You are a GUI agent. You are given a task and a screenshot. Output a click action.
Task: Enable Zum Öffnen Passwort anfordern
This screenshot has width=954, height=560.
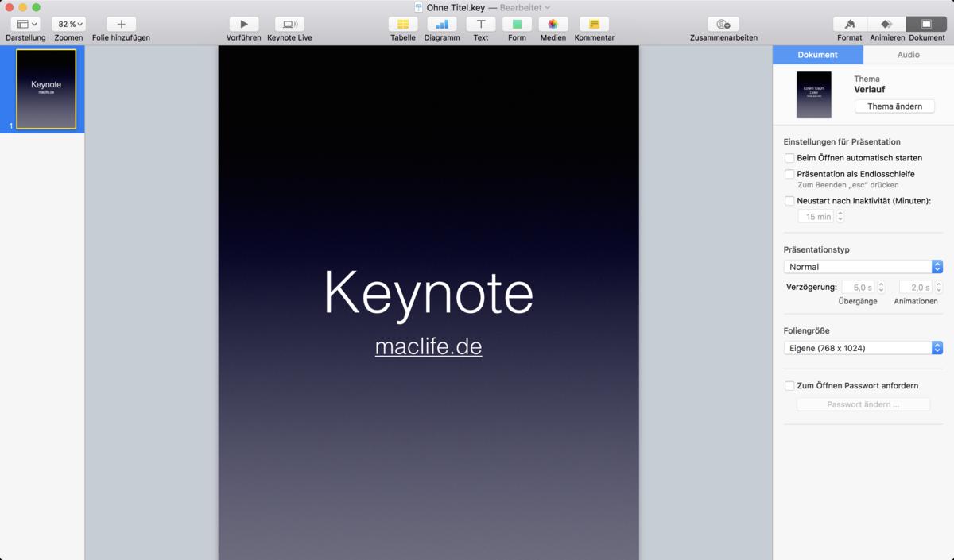tap(789, 386)
